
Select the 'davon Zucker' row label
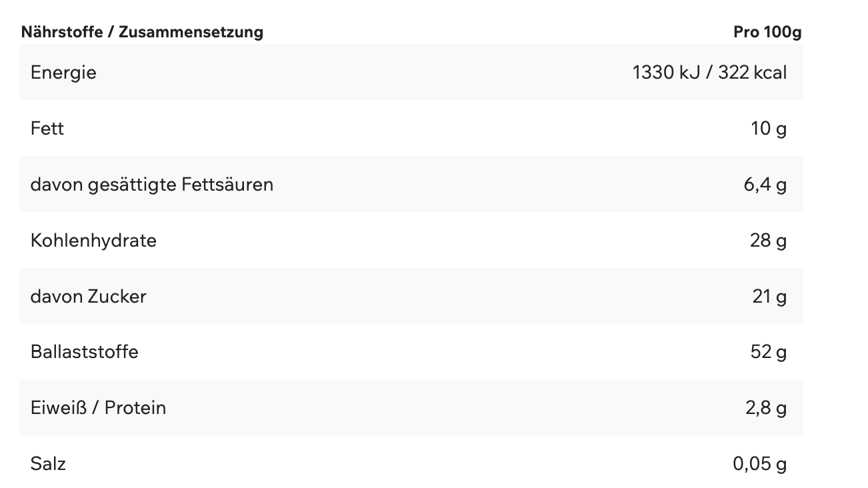point(88,296)
